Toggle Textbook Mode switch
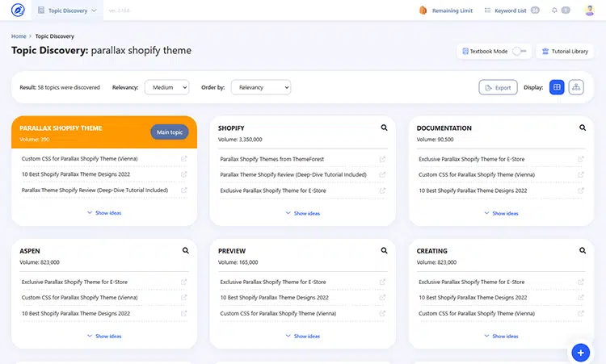This screenshot has height=364, width=606. pyautogui.click(x=520, y=51)
